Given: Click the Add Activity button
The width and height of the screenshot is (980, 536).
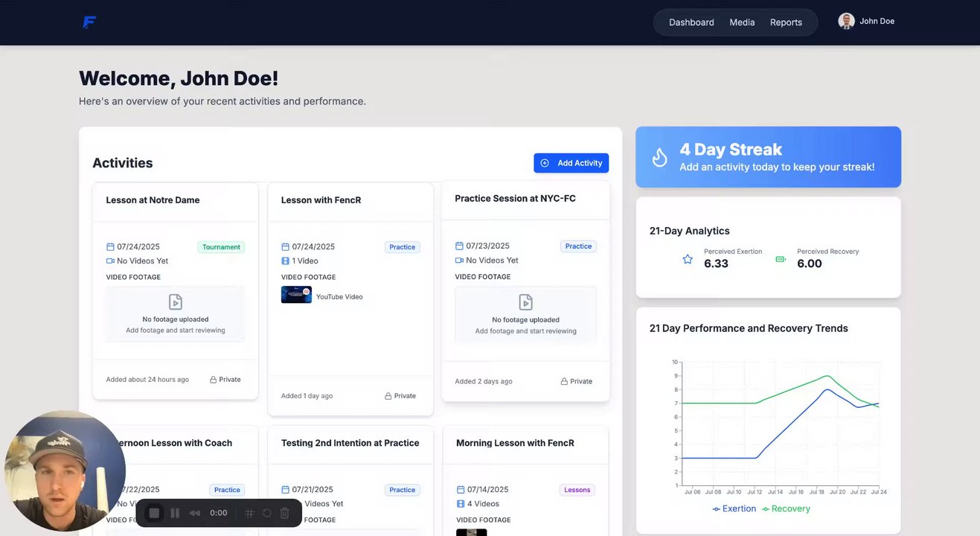Looking at the screenshot, I should click(x=571, y=163).
